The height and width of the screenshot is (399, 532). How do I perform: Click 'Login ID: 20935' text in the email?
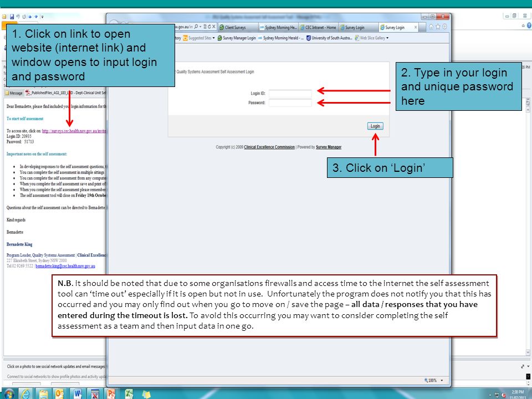point(19,136)
